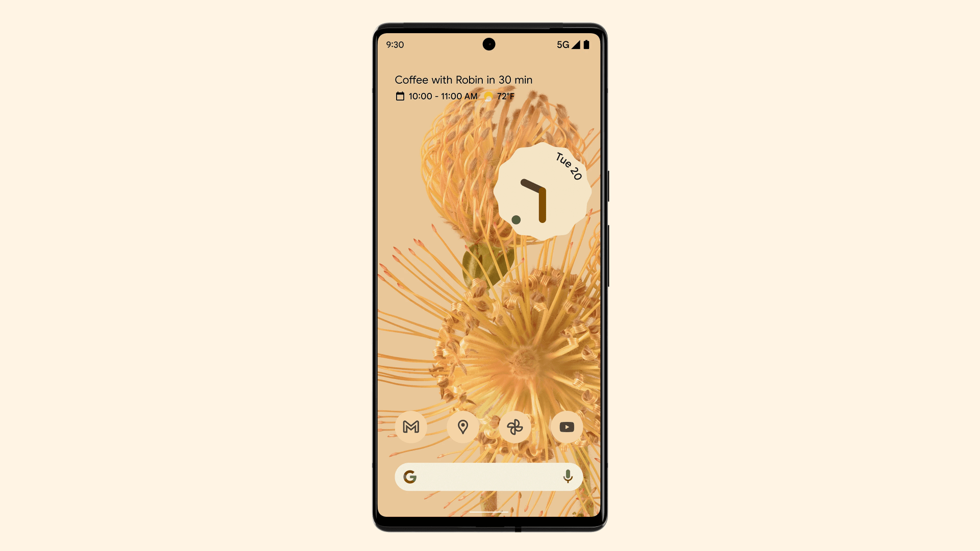Open Gmail app
The height and width of the screenshot is (551, 980).
[x=411, y=427]
